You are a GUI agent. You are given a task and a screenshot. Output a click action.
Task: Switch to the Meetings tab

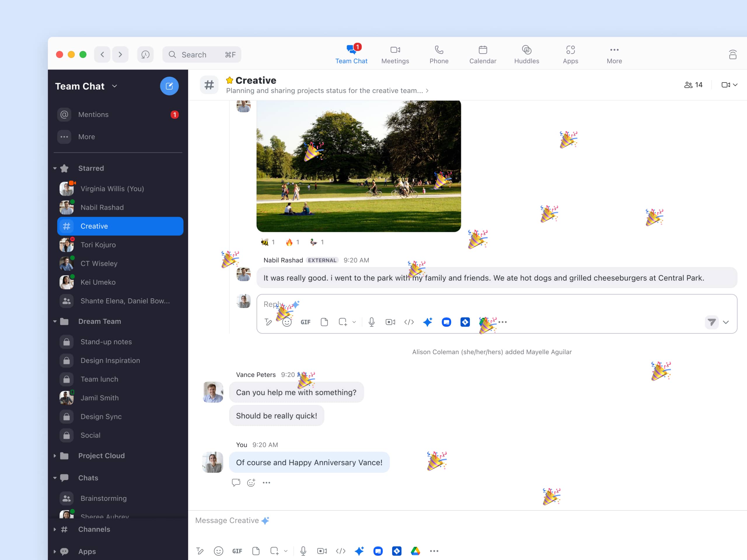(x=395, y=55)
